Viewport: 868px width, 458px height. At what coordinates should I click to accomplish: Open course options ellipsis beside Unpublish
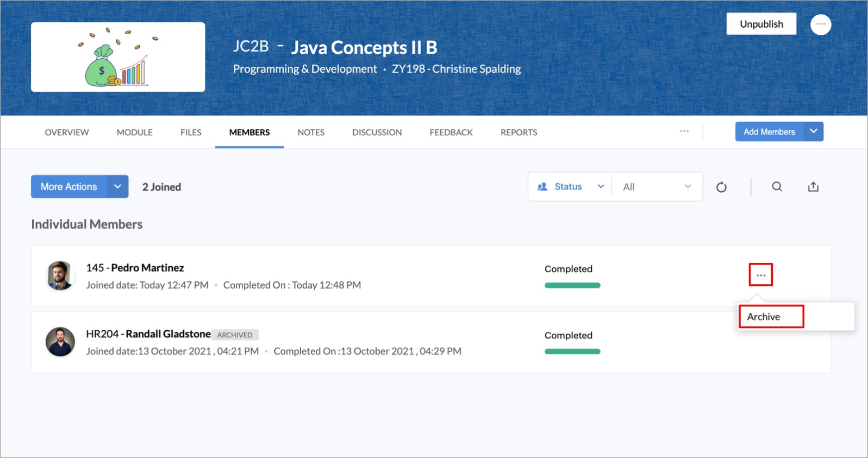(820, 24)
